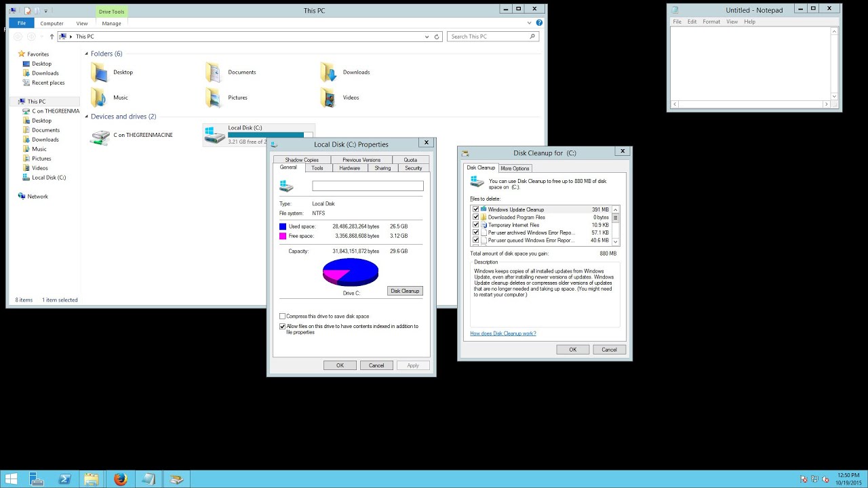Launch PowerShell from the taskbar
The width and height of the screenshot is (868, 488).
click(65, 479)
